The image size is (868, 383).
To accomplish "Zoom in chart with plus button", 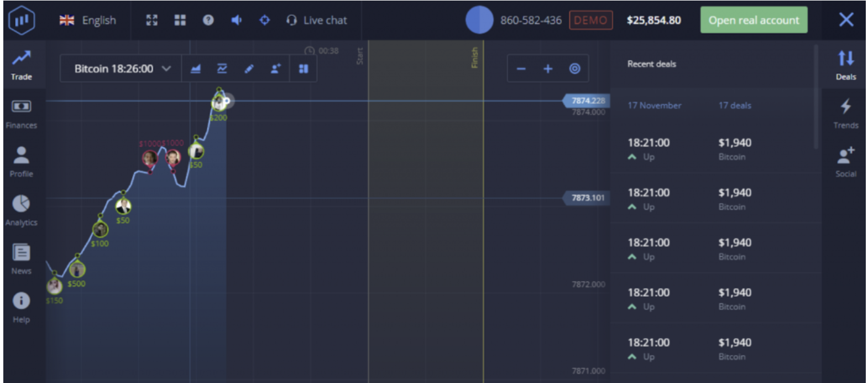I will point(548,69).
